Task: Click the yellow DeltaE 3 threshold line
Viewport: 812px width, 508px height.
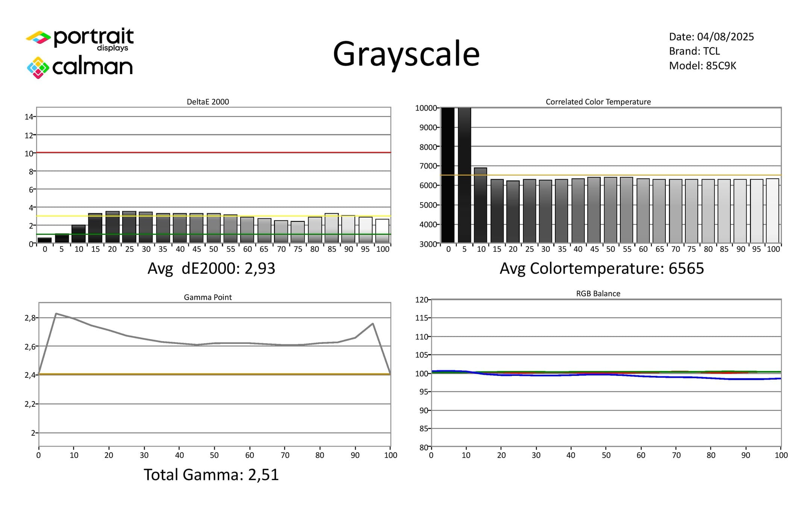Action: 214,216
